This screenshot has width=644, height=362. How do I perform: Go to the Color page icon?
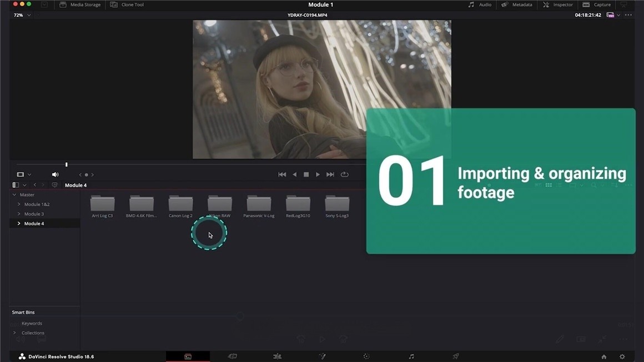click(x=366, y=356)
